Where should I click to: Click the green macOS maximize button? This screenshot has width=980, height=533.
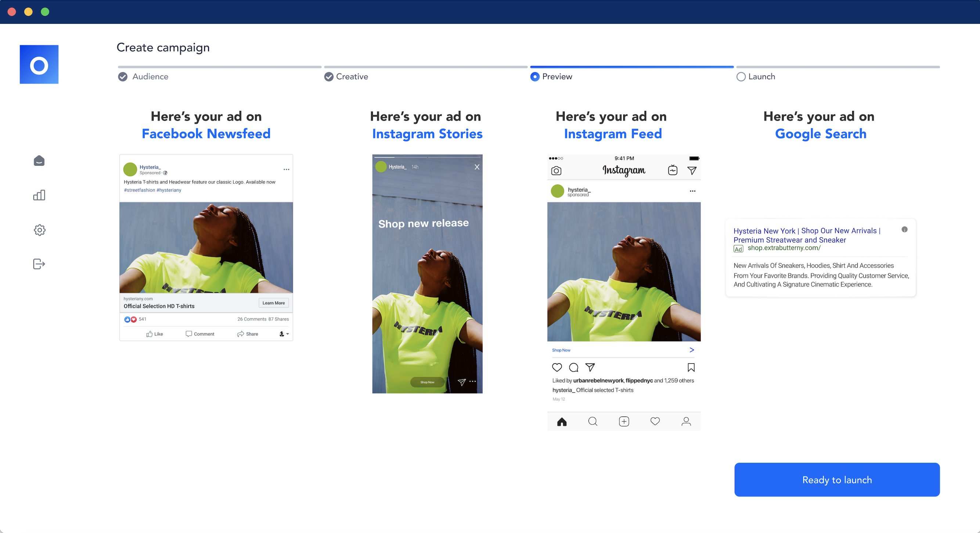pos(45,12)
